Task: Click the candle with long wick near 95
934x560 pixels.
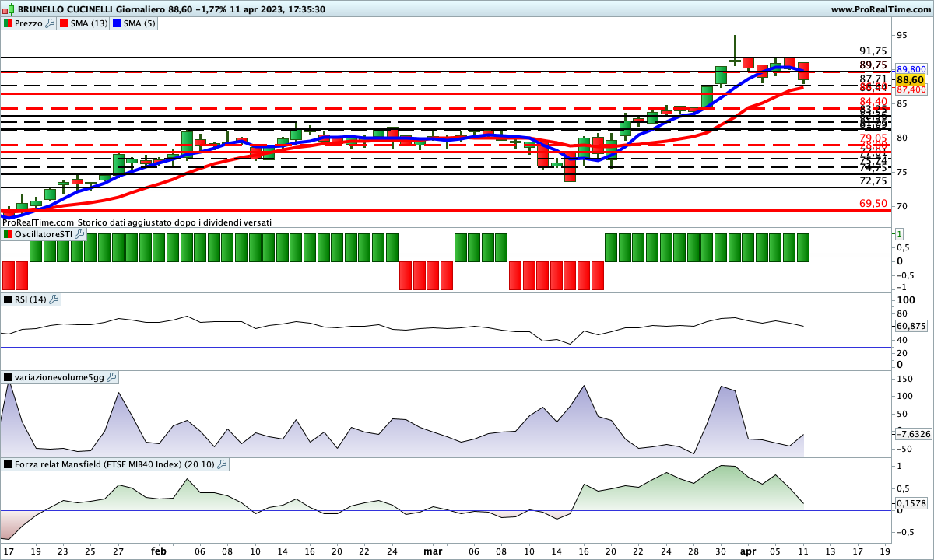Action: pyautogui.click(x=735, y=49)
